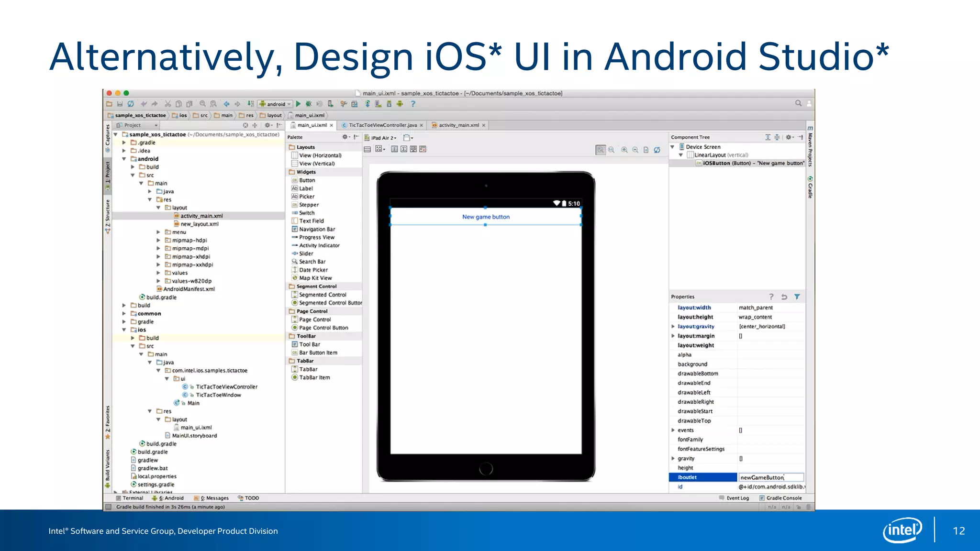Click the Zoom Out icon in designer
The height and width of the screenshot is (551, 980).
click(635, 150)
